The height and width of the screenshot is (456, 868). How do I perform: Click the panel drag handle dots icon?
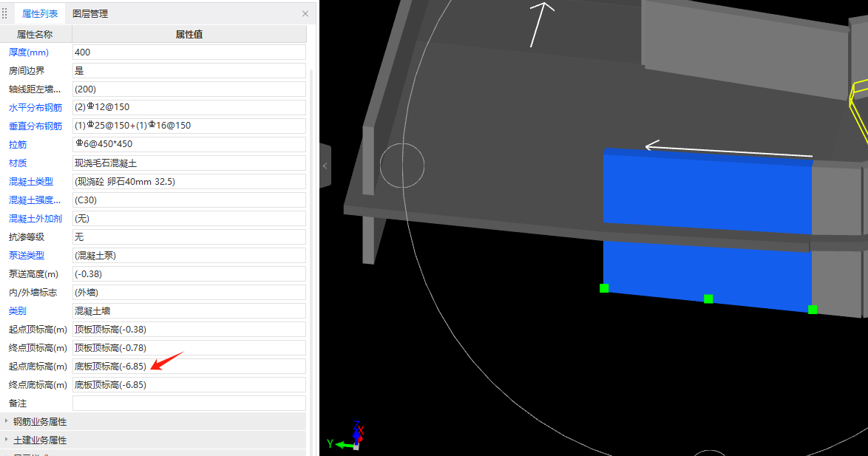[x=5, y=14]
